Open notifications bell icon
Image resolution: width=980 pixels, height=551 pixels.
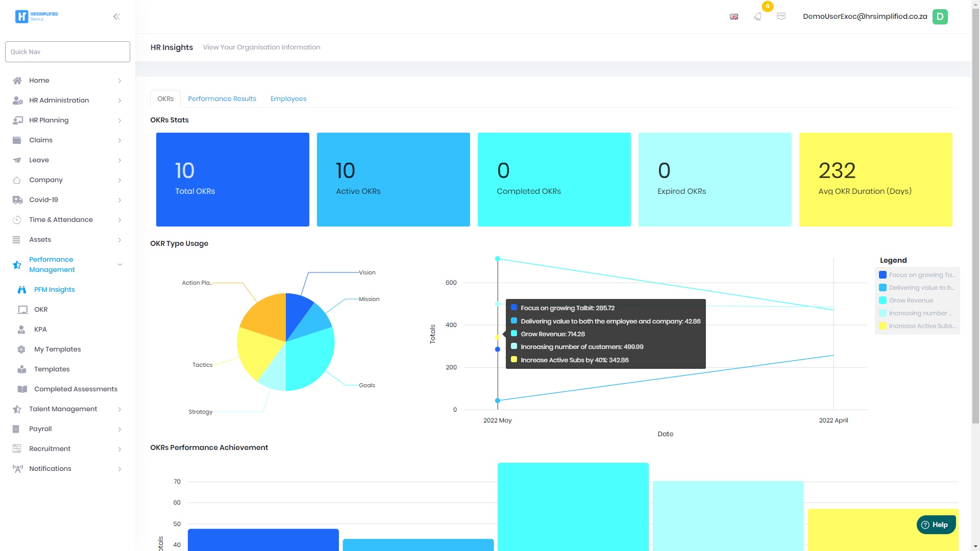click(757, 16)
